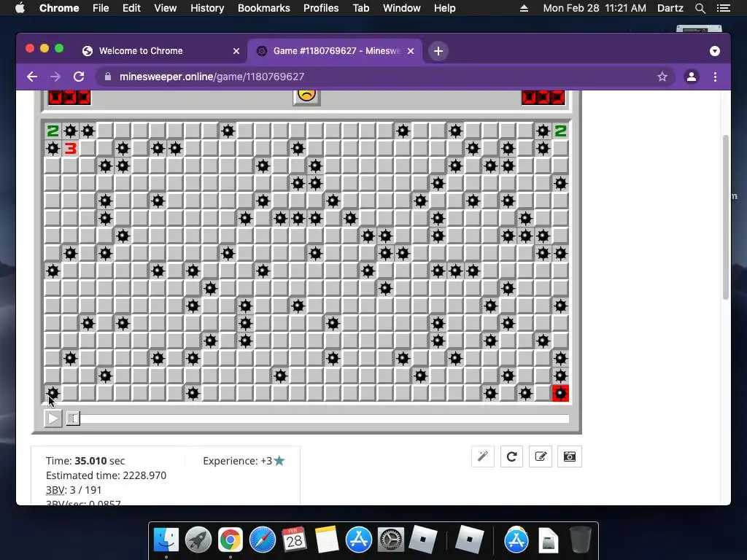Open the Edit menu
Screen dimensions: 747x560
point(131,8)
